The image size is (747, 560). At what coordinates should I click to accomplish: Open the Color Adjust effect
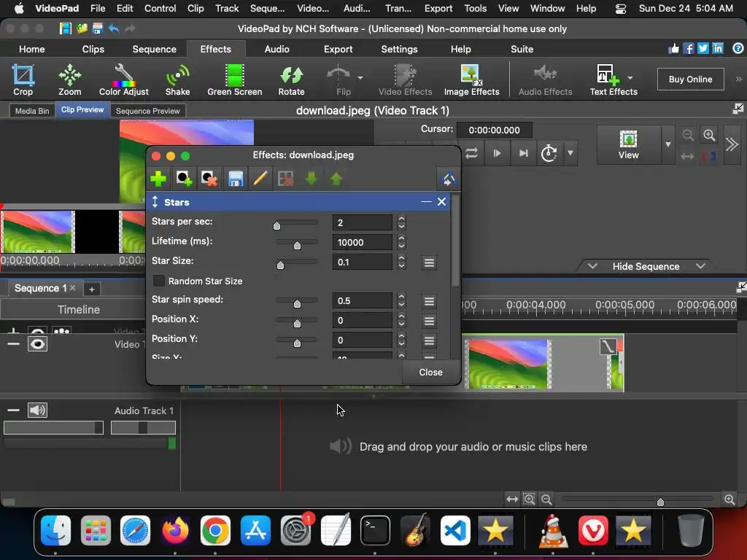[x=123, y=80]
